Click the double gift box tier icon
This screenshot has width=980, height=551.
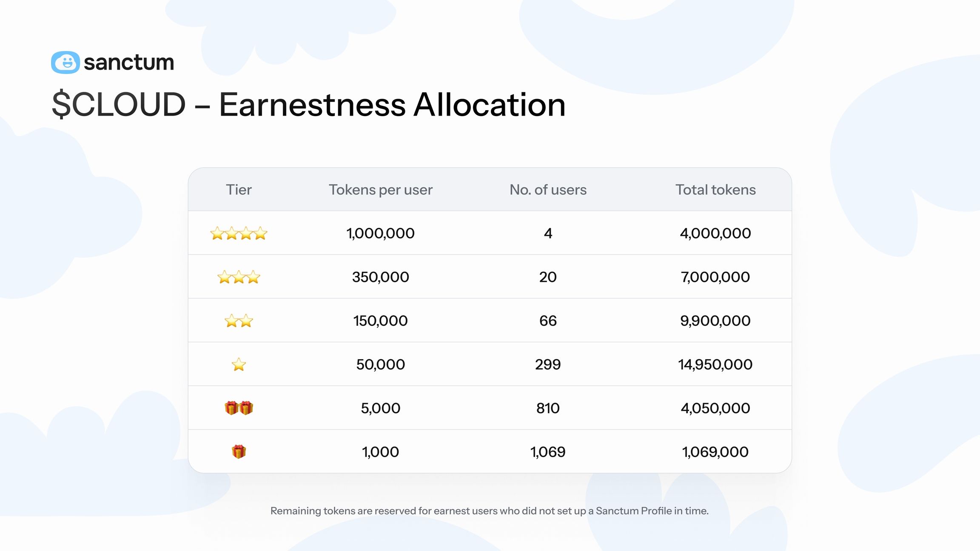coord(239,408)
